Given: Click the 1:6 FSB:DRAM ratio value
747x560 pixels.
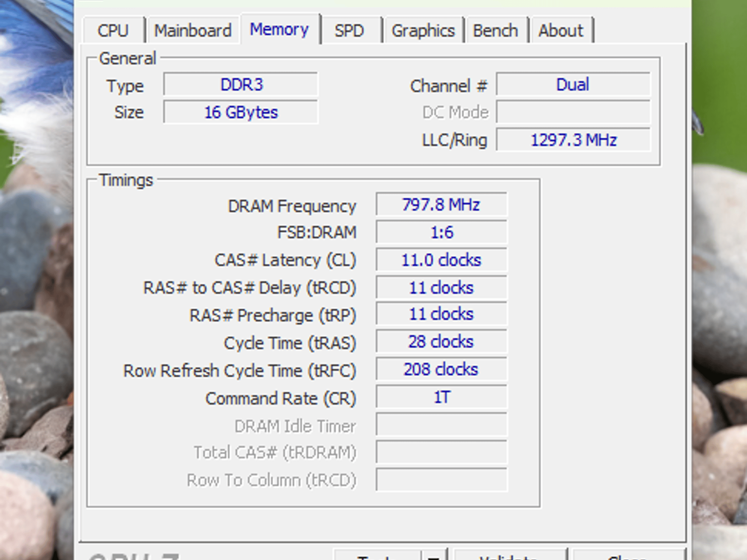Looking at the screenshot, I should 441,232.
